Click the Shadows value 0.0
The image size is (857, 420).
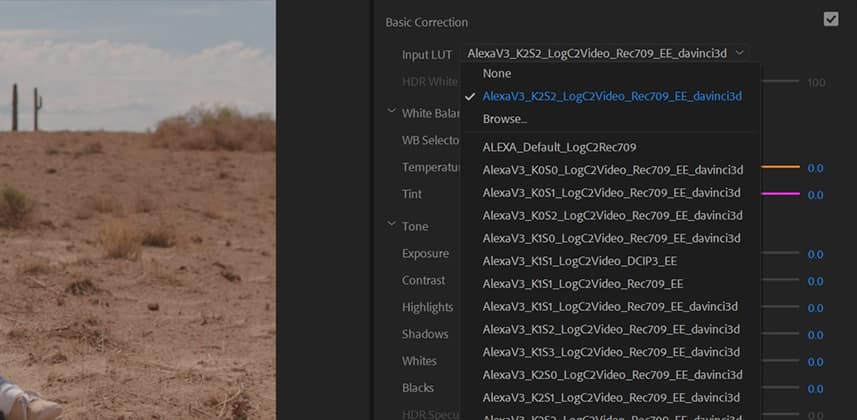pyautogui.click(x=815, y=335)
